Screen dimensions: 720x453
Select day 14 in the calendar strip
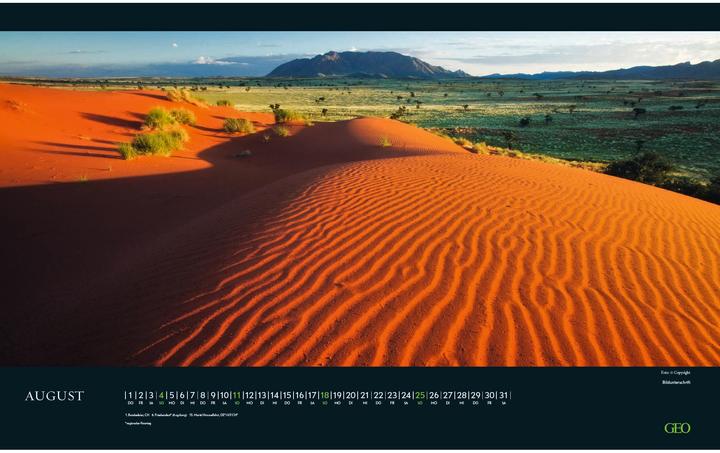[275, 395]
